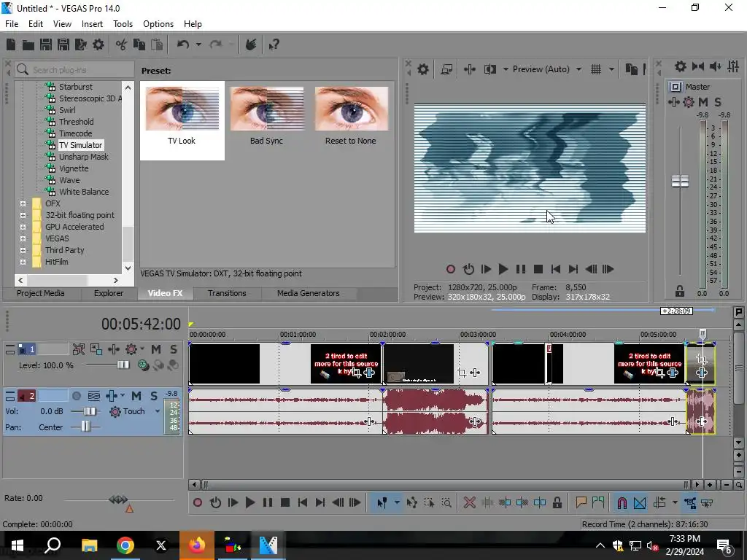Switch to the Project Media tab
Viewport: 747px width, 560px height.
[41, 293]
